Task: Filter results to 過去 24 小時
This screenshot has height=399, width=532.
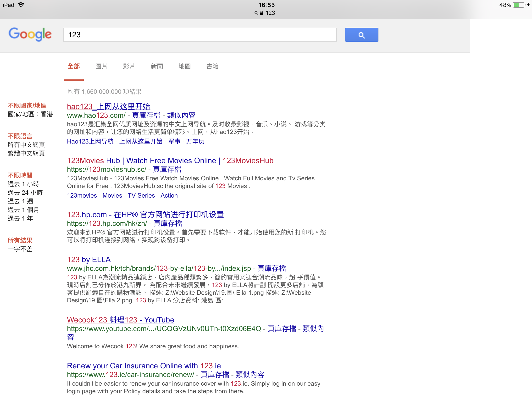Action: pos(25,193)
